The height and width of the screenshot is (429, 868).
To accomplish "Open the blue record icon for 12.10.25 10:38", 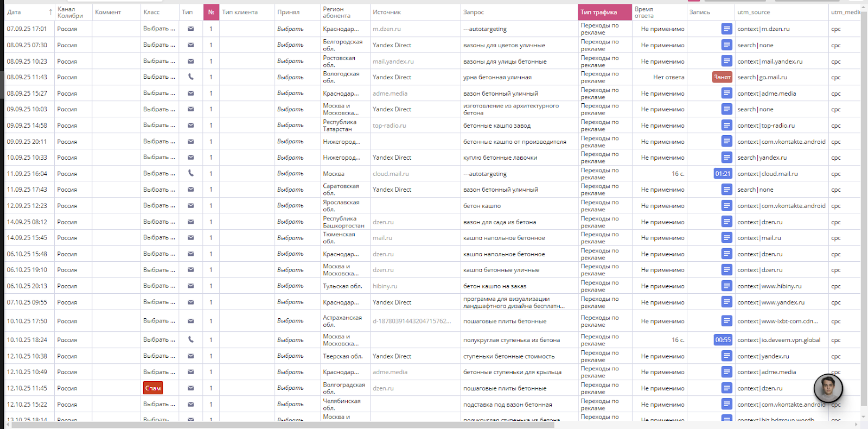I will [x=726, y=356].
